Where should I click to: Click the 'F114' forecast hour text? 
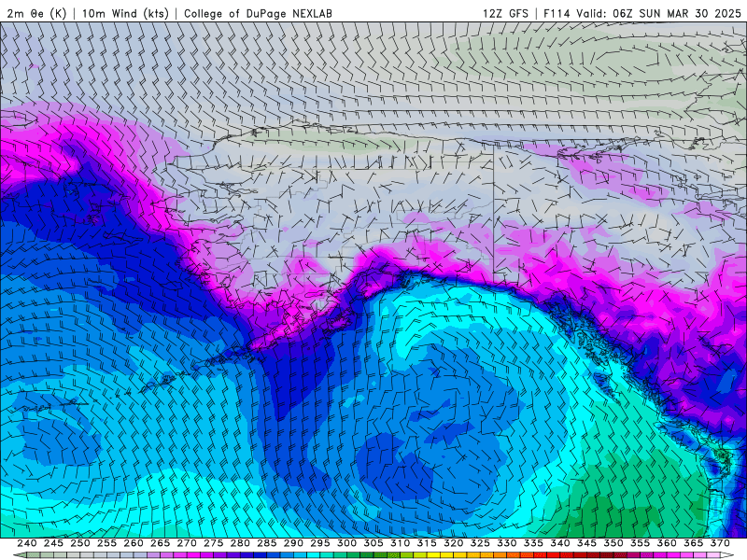click(x=557, y=13)
